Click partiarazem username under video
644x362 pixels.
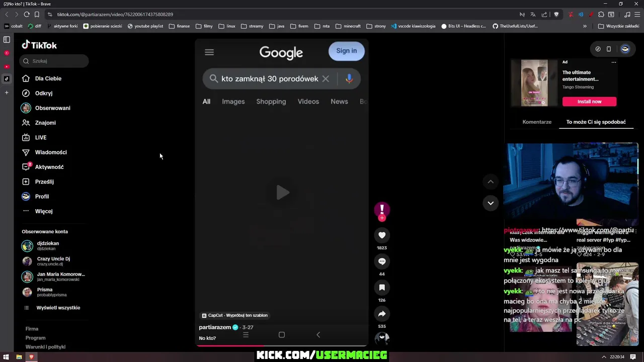coord(215,327)
